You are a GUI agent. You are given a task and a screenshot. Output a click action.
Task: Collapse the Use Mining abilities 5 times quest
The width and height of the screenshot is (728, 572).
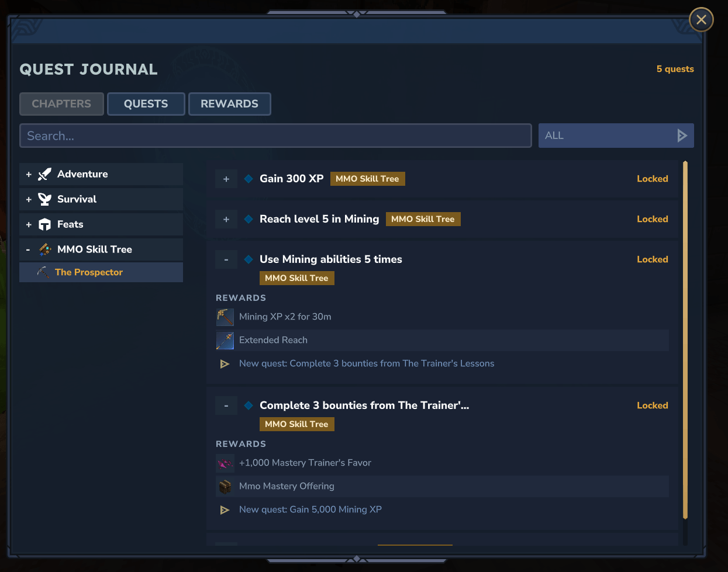tap(226, 259)
